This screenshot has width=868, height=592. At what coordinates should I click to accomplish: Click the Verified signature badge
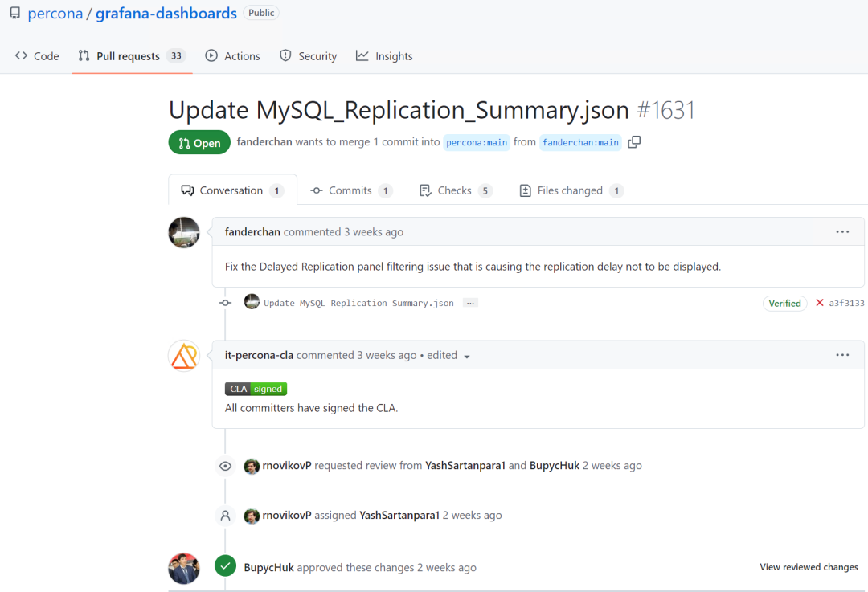click(x=784, y=303)
